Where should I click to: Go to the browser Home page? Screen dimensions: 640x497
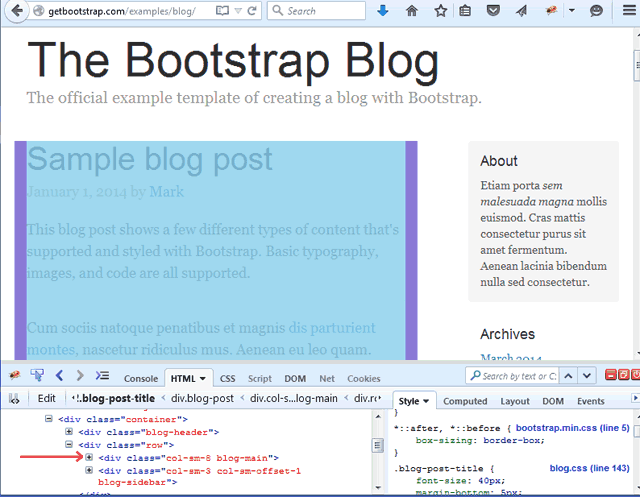click(411, 11)
